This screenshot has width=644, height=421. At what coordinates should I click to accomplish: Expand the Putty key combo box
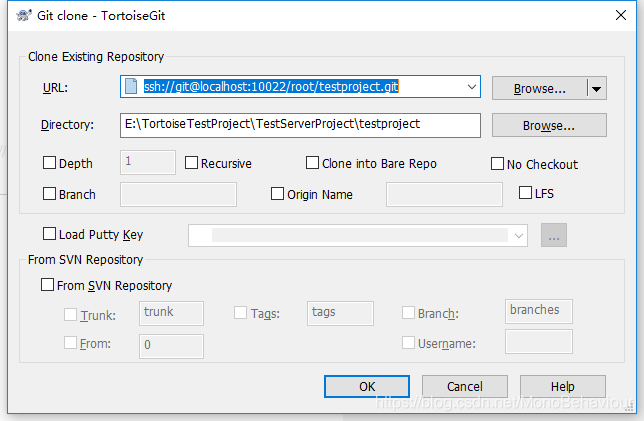click(519, 236)
